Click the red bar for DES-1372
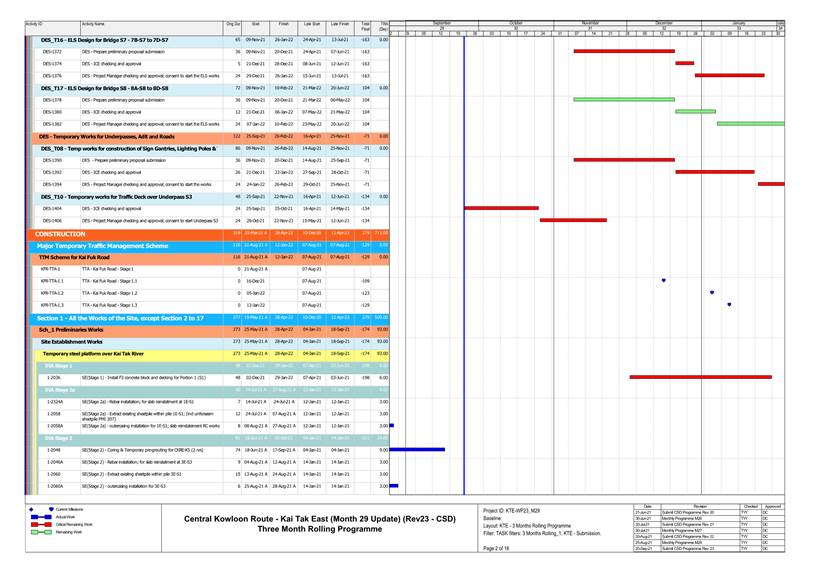 click(609, 50)
